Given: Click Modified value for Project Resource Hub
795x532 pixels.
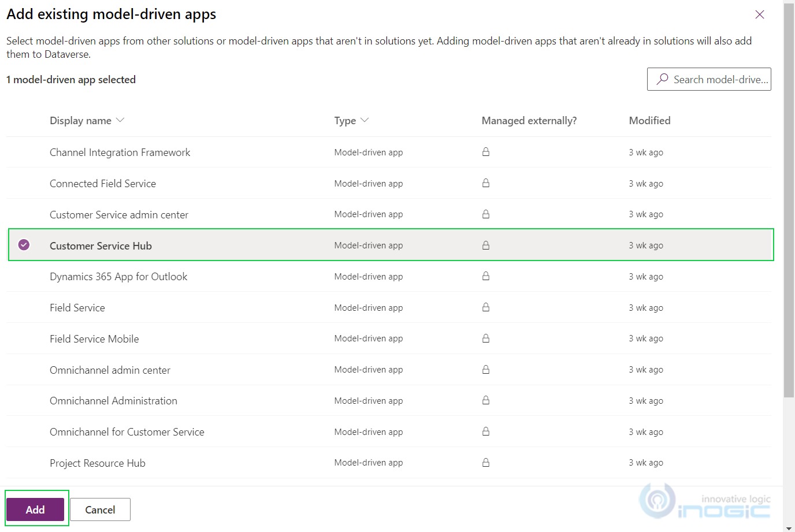Looking at the screenshot, I should click(x=646, y=463).
